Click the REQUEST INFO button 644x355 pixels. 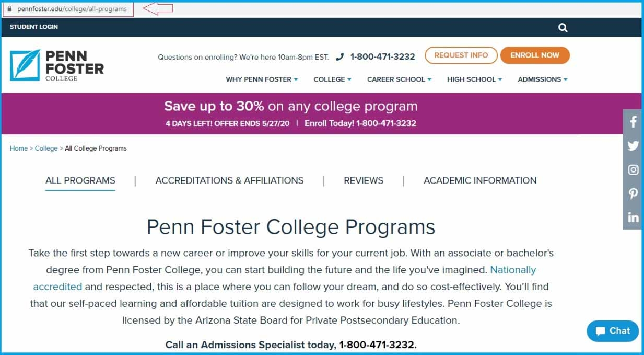pos(461,55)
